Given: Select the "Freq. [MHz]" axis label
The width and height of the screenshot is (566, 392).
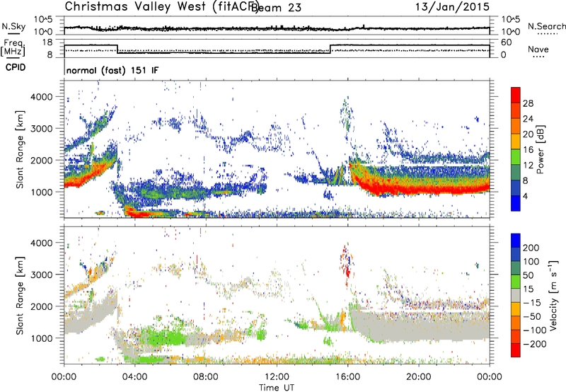Looking at the screenshot, I should (13, 47).
